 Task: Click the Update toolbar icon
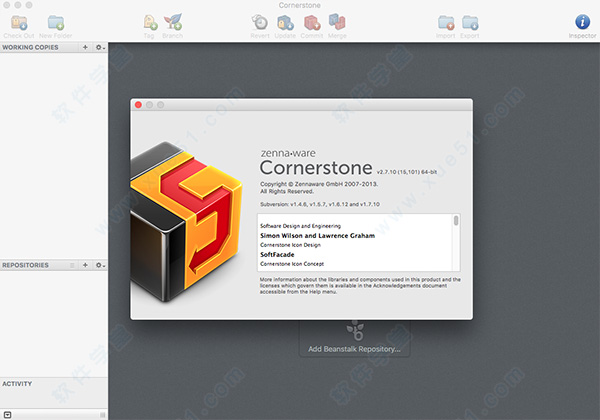click(x=285, y=23)
